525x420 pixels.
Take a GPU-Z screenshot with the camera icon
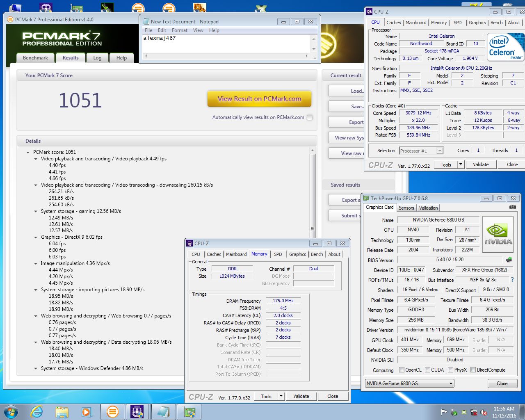tap(513, 207)
